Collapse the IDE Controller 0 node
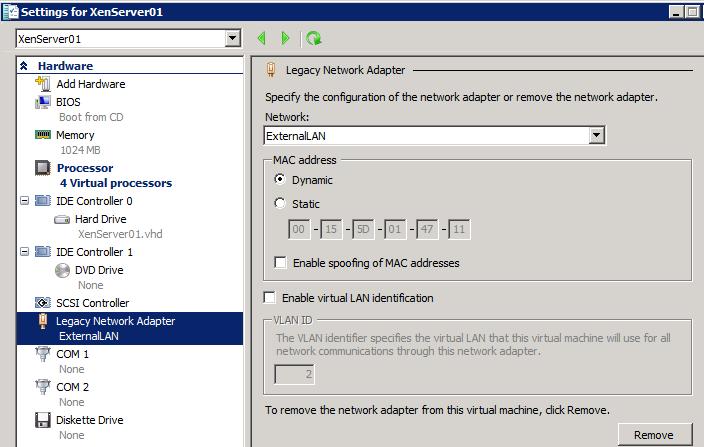704x447 pixels. tap(25, 201)
